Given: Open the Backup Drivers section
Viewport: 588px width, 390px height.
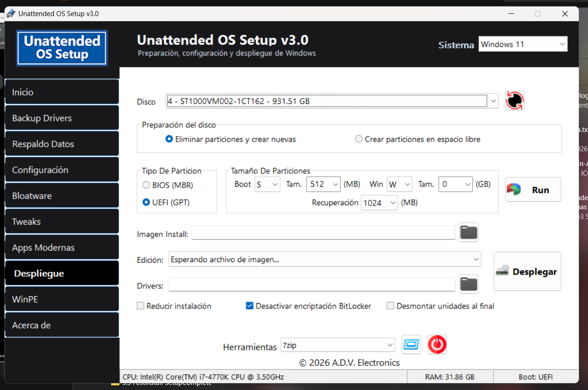Looking at the screenshot, I should (62, 118).
